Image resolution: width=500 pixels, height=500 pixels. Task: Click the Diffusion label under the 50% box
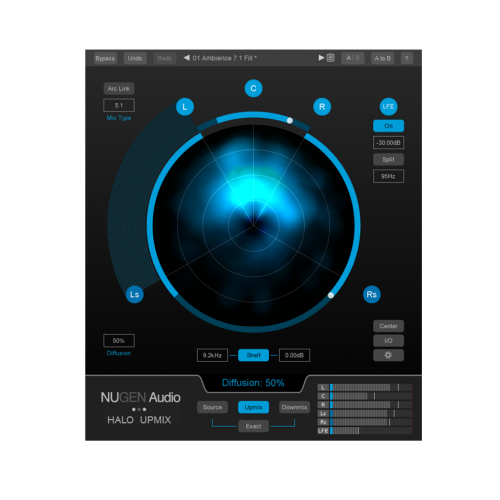[119, 353]
